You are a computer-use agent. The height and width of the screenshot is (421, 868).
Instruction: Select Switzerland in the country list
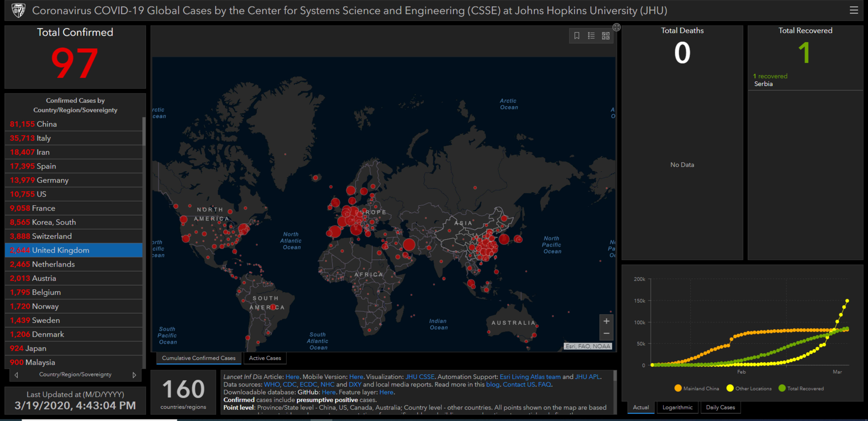pos(73,236)
